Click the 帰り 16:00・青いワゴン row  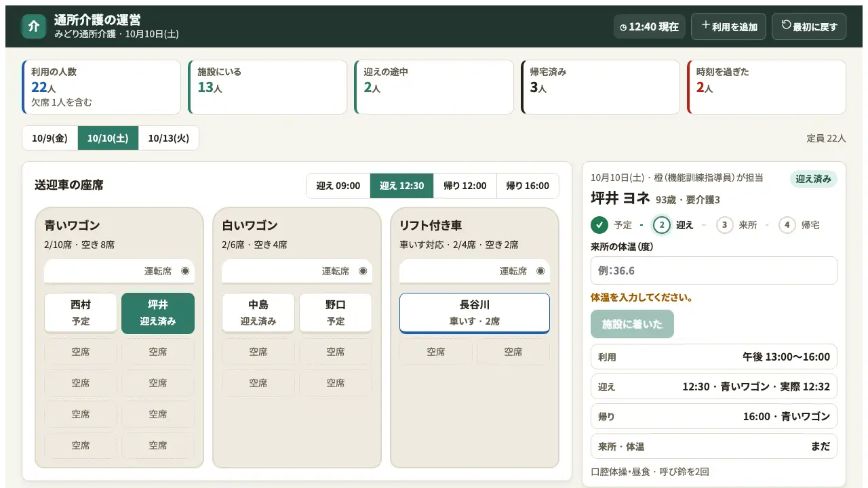714,416
